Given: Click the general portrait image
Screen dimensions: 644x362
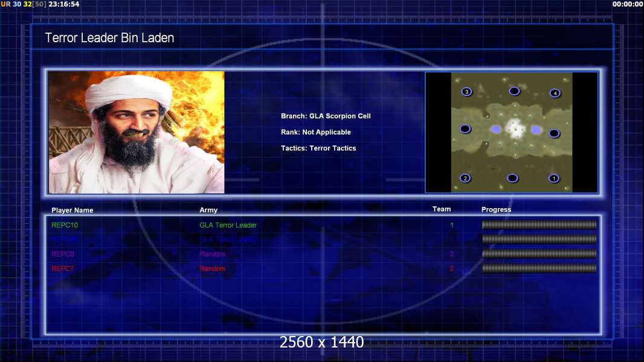Looking at the screenshot, I should [137, 132].
